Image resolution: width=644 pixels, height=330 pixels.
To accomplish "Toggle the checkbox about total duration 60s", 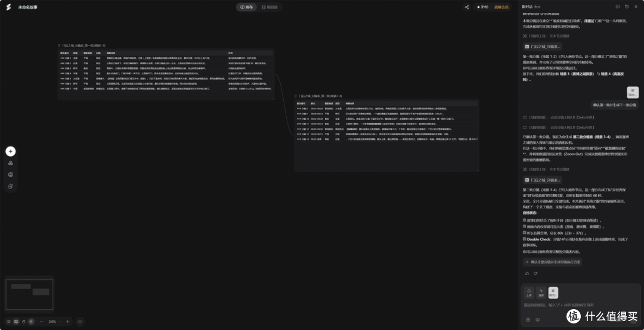I will 525,232.
